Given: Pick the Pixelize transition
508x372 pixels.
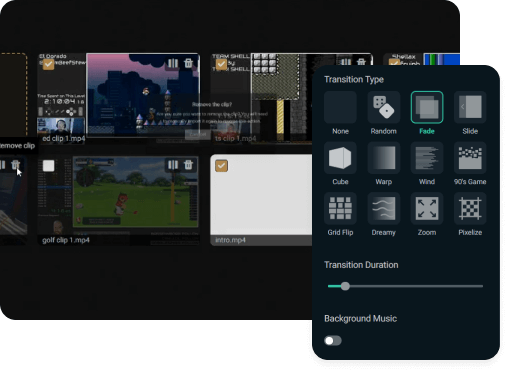Looking at the screenshot, I should coord(470,209).
